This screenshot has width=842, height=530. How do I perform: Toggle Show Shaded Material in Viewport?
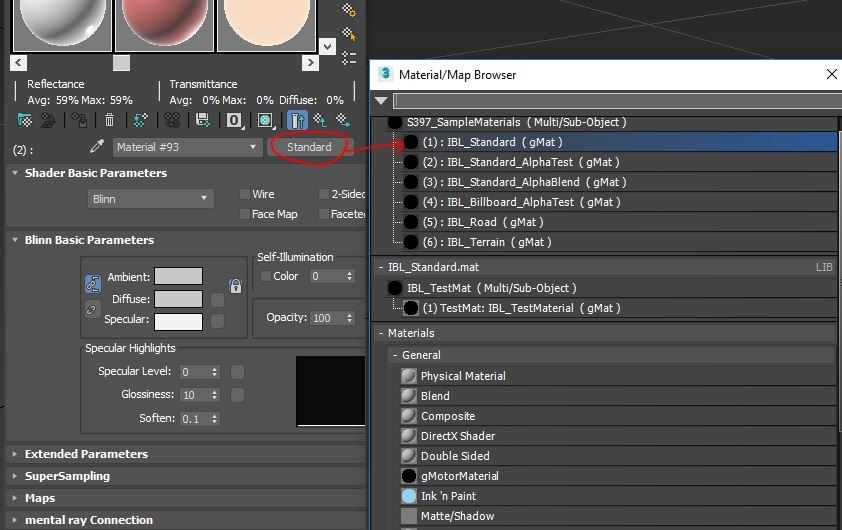pyautogui.click(x=265, y=120)
